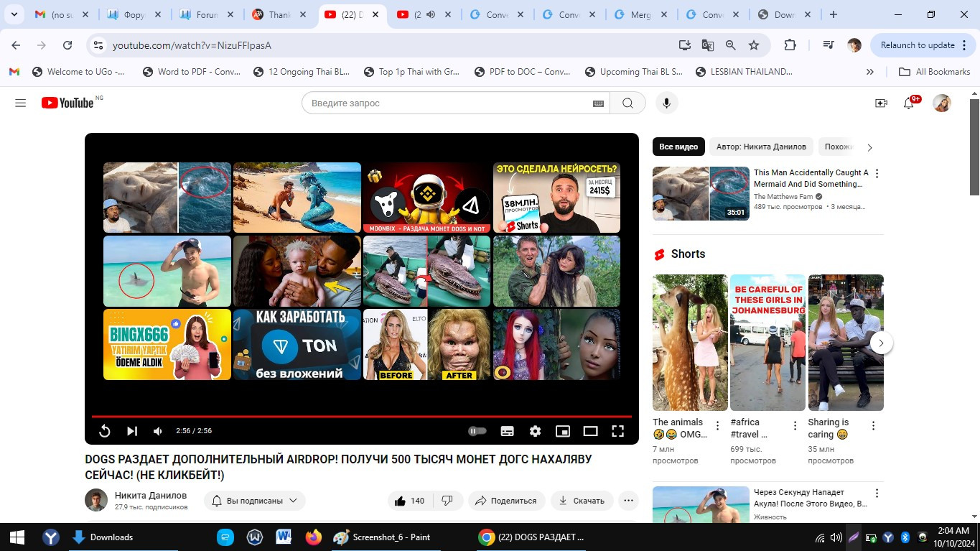Click Relaunch to update button

point(918,45)
